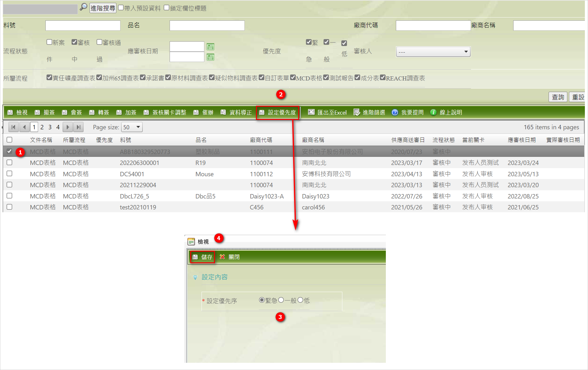The image size is (588, 370).
Task: Go to page 2
Action: 42,127
